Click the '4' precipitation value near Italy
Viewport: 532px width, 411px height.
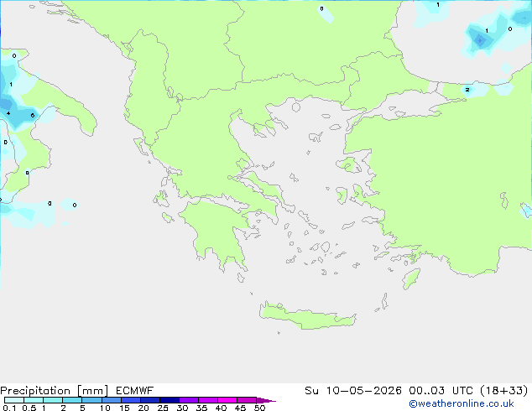8,113
